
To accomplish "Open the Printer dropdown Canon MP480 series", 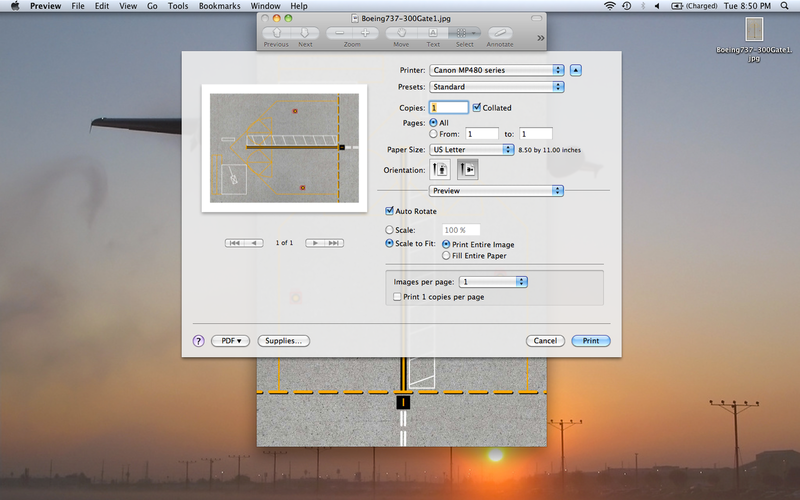I will pyautogui.click(x=496, y=70).
